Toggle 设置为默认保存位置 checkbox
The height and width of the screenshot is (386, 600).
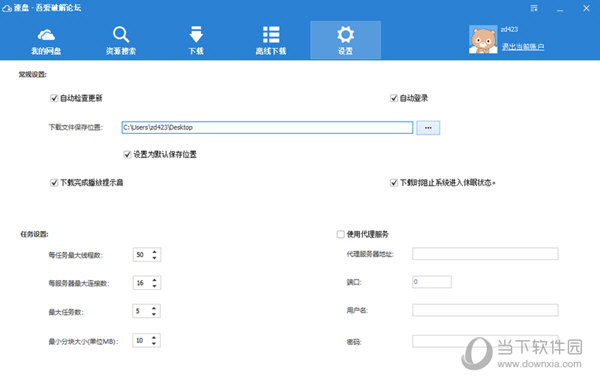click(127, 155)
